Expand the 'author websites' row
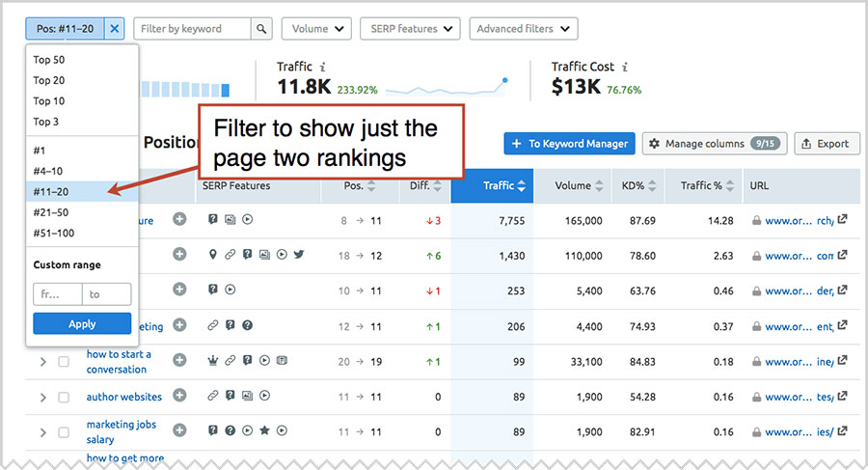 pos(43,398)
